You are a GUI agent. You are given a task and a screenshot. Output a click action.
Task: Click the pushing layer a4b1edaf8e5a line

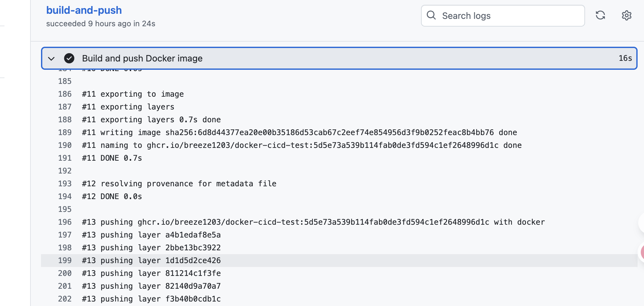coord(151,235)
